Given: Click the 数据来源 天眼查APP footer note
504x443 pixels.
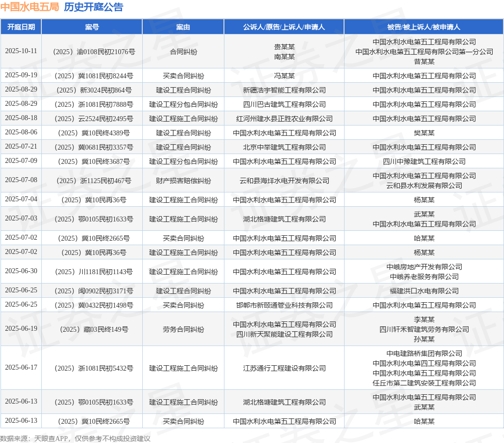Looking at the screenshot, I should [75, 439].
